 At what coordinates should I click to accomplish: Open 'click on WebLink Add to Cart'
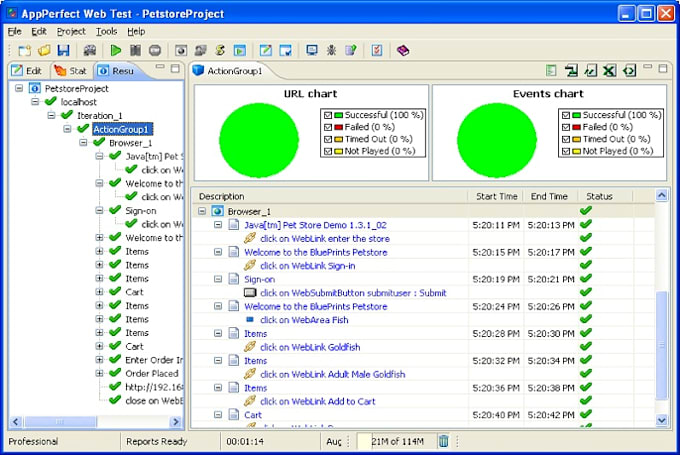click(x=317, y=401)
